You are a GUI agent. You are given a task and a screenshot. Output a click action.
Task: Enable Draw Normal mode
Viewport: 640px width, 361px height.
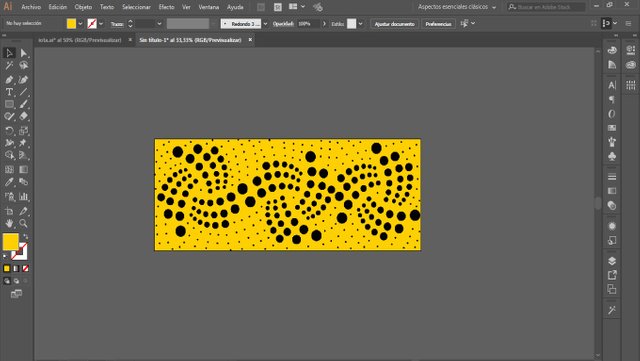pos(7,281)
